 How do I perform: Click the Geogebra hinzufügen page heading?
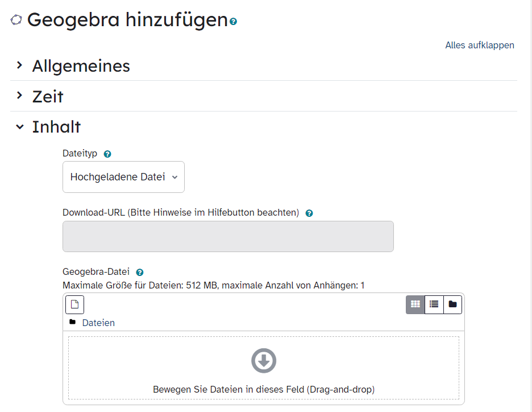coord(127,20)
